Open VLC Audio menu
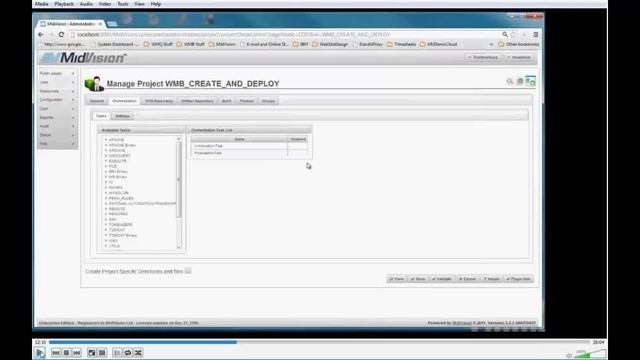Viewport: 640px width, 360px height. tap(86, 4)
